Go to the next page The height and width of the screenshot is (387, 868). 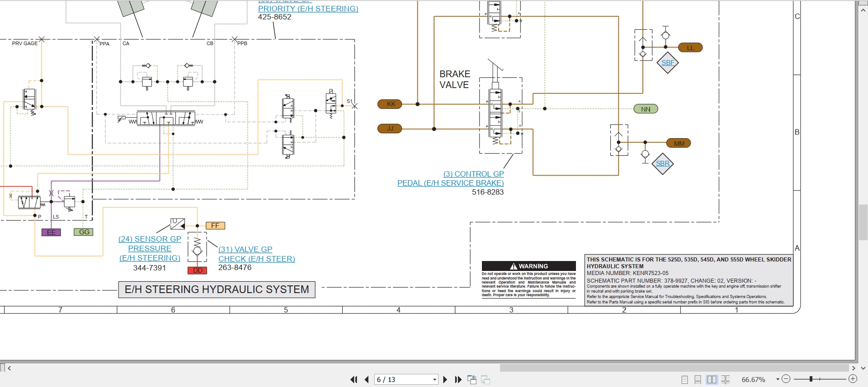pos(445,380)
